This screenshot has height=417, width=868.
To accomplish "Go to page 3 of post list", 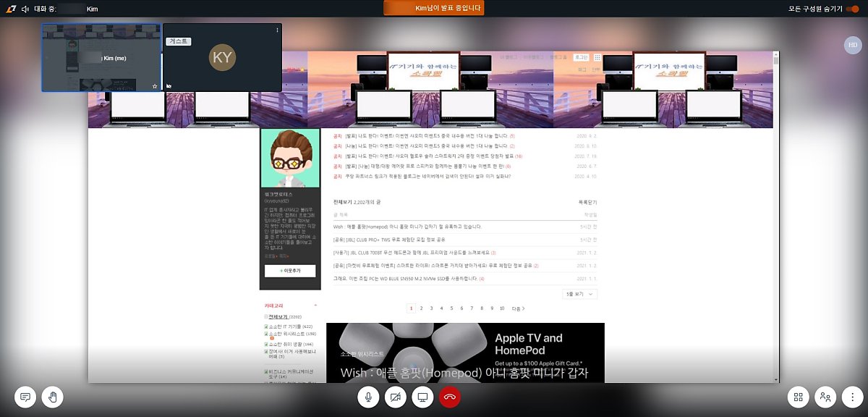I will [x=431, y=308].
